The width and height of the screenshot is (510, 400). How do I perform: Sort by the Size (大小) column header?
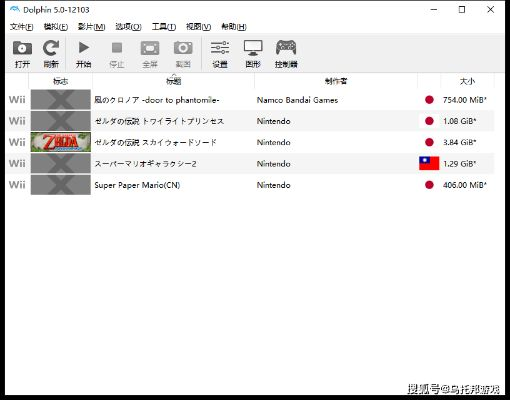(x=467, y=81)
